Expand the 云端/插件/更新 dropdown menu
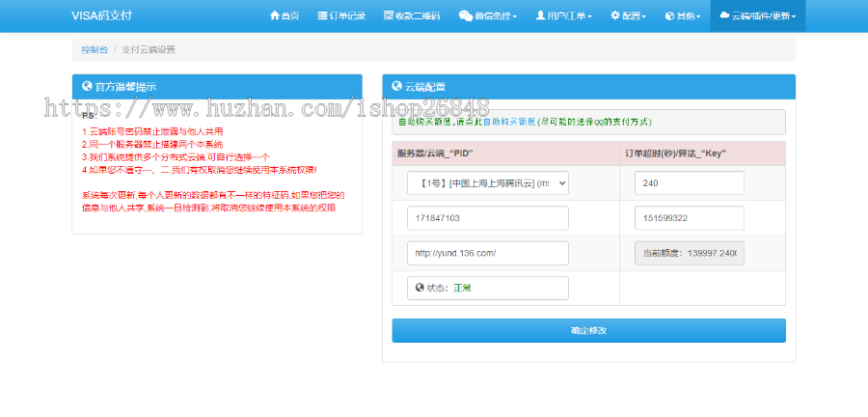Screen dimensions: 868x417 coord(758,16)
